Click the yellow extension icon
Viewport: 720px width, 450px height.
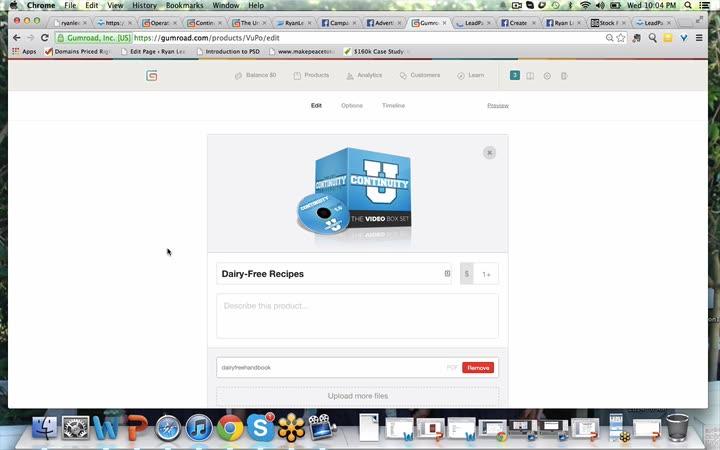(668, 38)
